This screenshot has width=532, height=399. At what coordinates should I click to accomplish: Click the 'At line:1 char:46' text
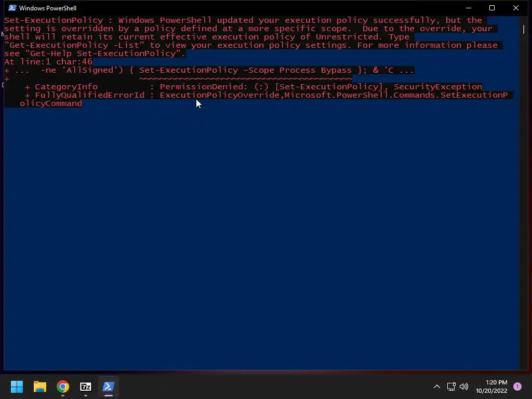[x=48, y=62]
